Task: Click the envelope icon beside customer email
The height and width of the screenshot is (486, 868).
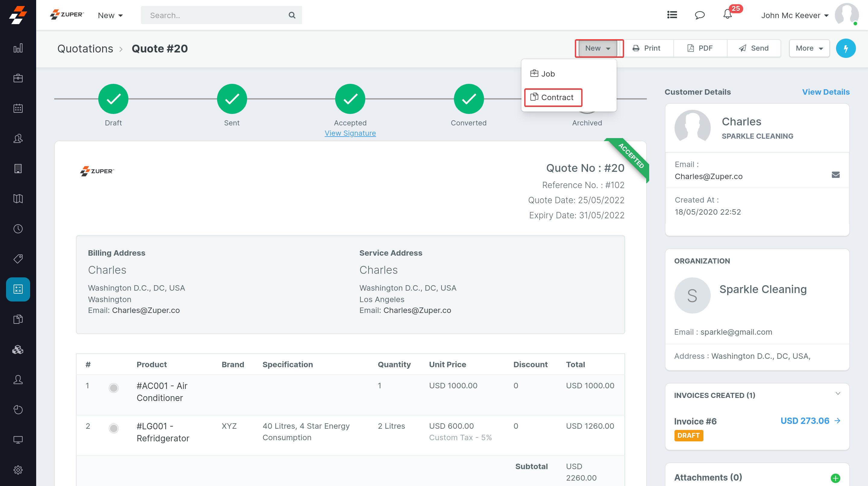Action: pyautogui.click(x=835, y=175)
